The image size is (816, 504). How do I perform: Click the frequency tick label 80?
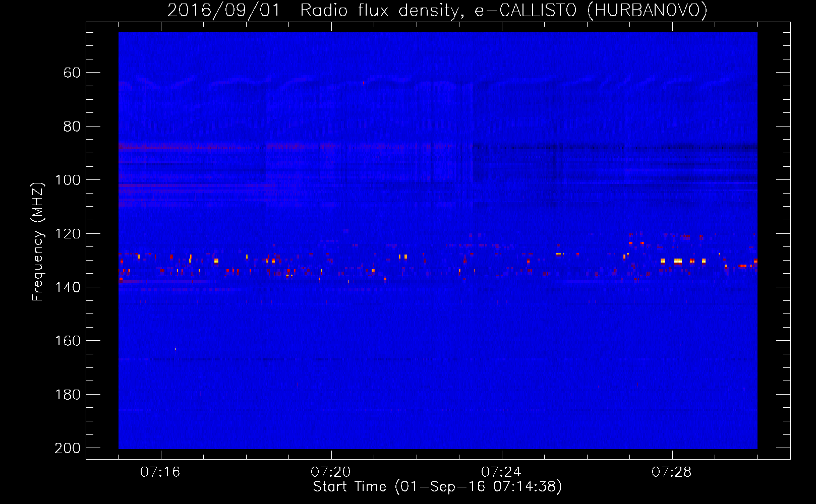click(x=72, y=127)
